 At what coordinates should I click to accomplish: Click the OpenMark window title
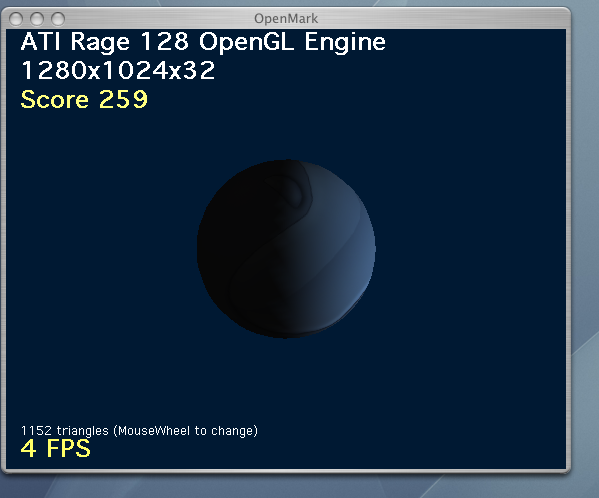tap(286, 18)
